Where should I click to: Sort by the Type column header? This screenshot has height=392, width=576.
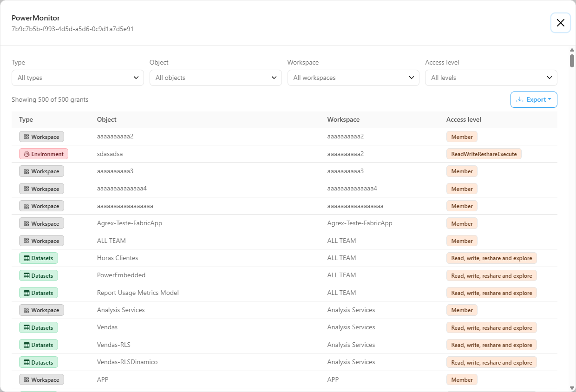tap(26, 119)
